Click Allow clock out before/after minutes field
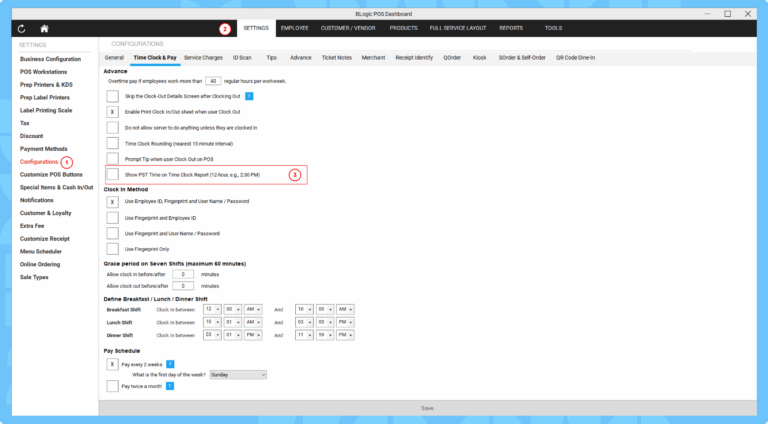Image resolution: width=768 pixels, height=424 pixels. pos(183,286)
